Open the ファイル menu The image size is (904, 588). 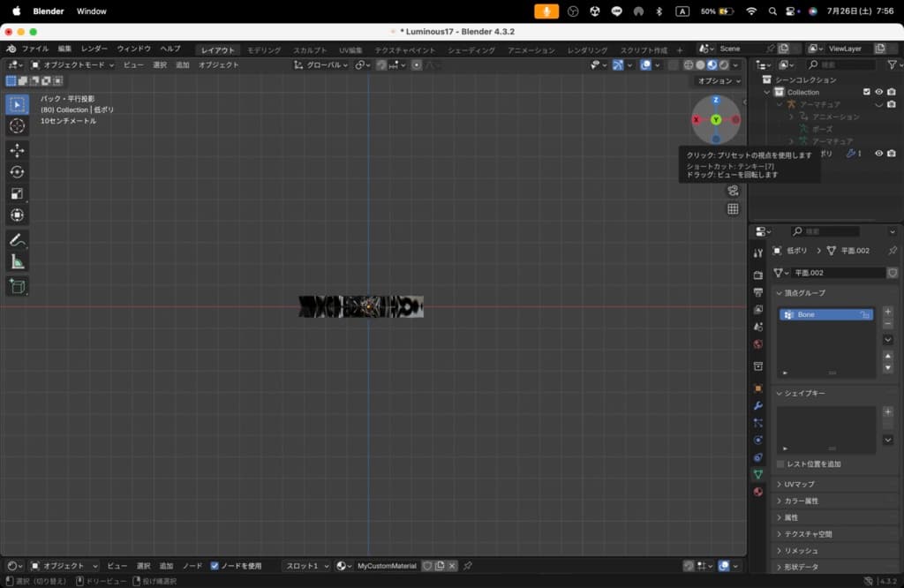(x=35, y=49)
